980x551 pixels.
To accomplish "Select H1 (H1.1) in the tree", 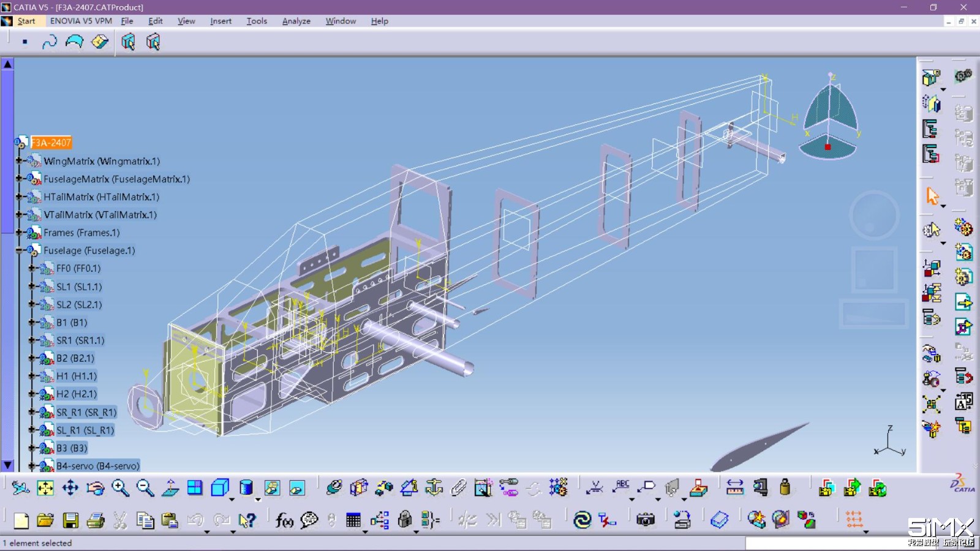I will 77,376.
